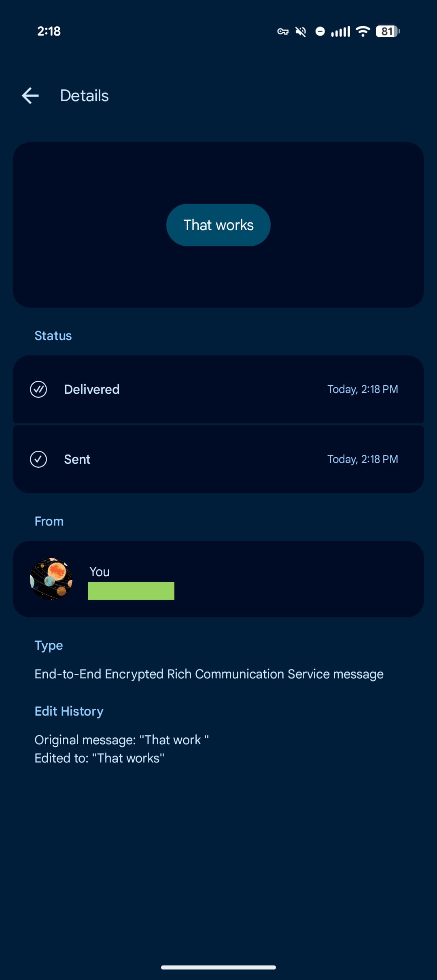
Task: Tap the planets profile avatar
Action: click(51, 579)
